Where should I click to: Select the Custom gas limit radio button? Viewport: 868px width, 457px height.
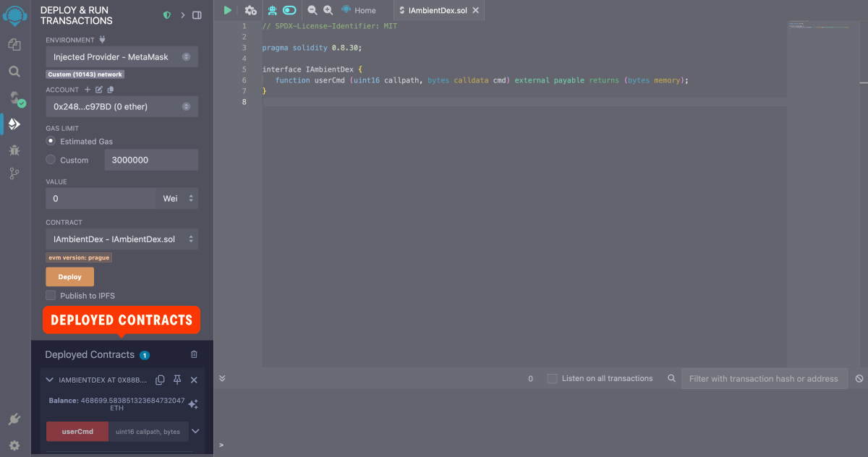[x=51, y=160]
